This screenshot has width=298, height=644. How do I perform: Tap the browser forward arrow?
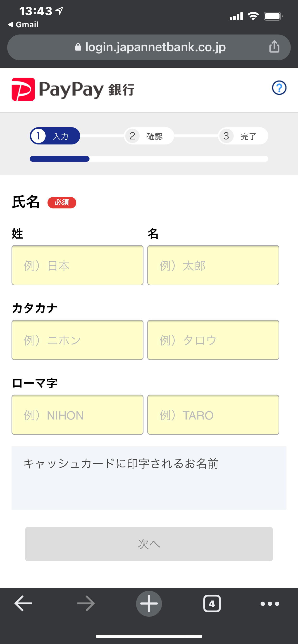click(86, 603)
